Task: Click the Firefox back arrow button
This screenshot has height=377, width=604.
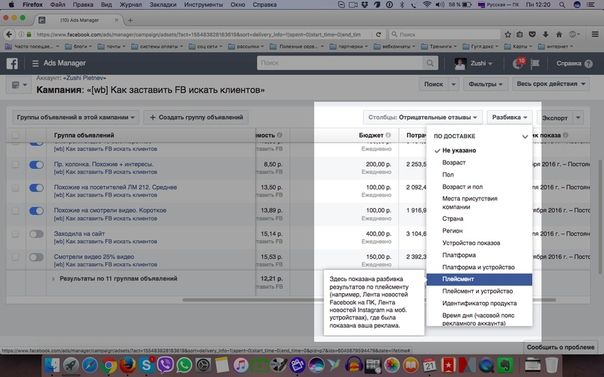Action: 9,34
